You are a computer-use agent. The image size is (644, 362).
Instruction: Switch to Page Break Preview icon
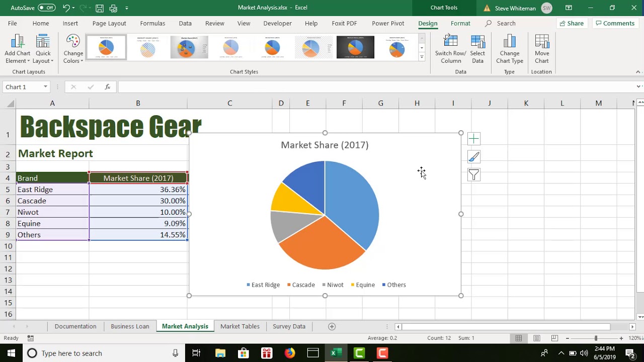tap(554, 338)
